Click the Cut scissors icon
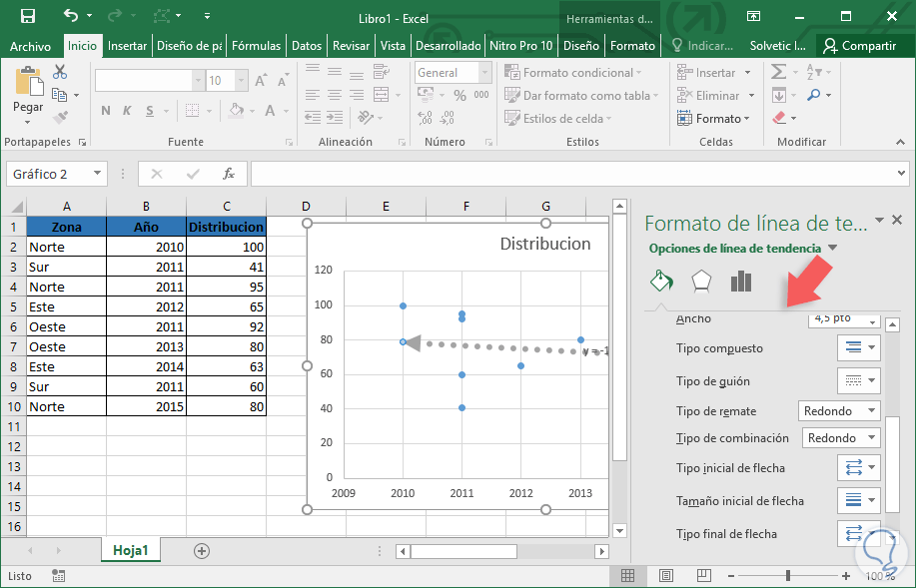The image size is (916, 588). pyautogui.click(x=60, y=72)
